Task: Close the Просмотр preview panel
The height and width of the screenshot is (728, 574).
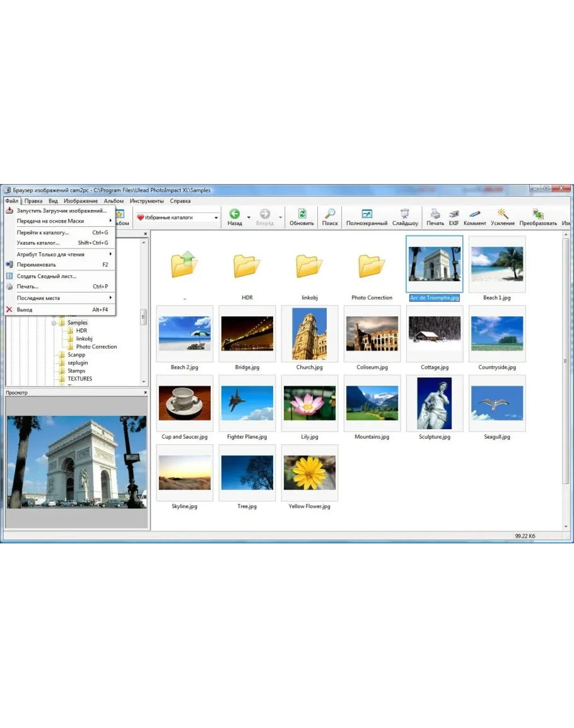Action: [x=145, y=393]
